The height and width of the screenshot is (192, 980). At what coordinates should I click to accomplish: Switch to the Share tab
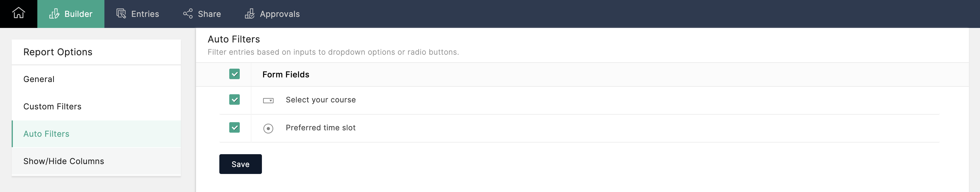point(209,14)
